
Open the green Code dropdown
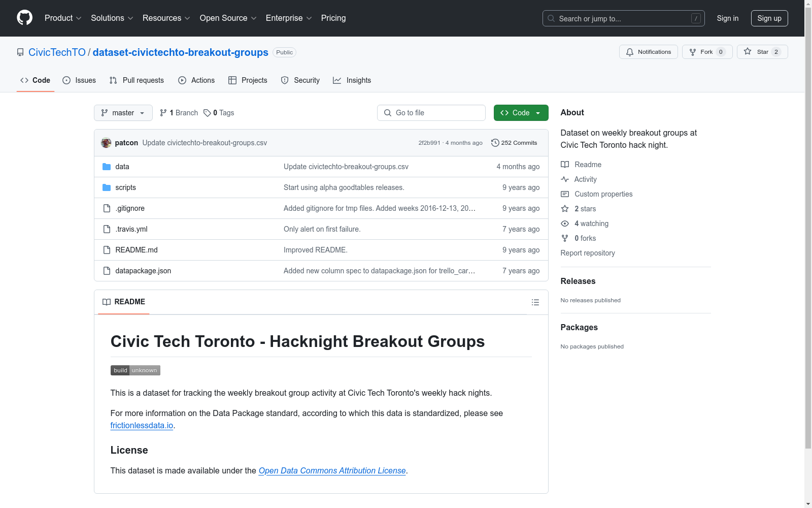tap(521, 113)
